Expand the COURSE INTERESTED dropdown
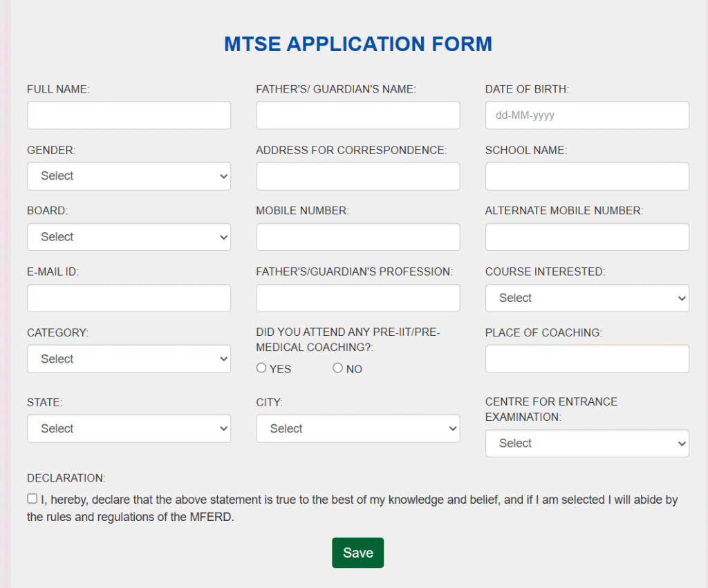The width and height of the screenshot is (708, 588). 586,298
